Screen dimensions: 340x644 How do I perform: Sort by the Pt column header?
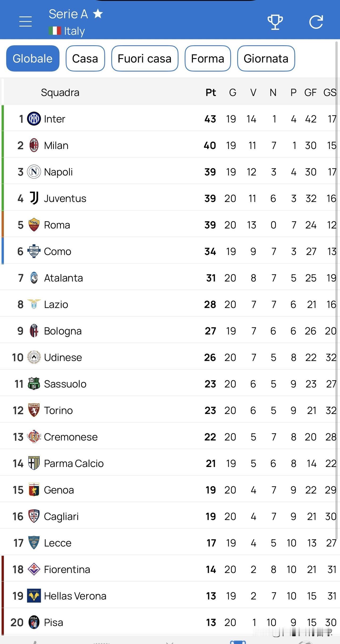[211, 92]
